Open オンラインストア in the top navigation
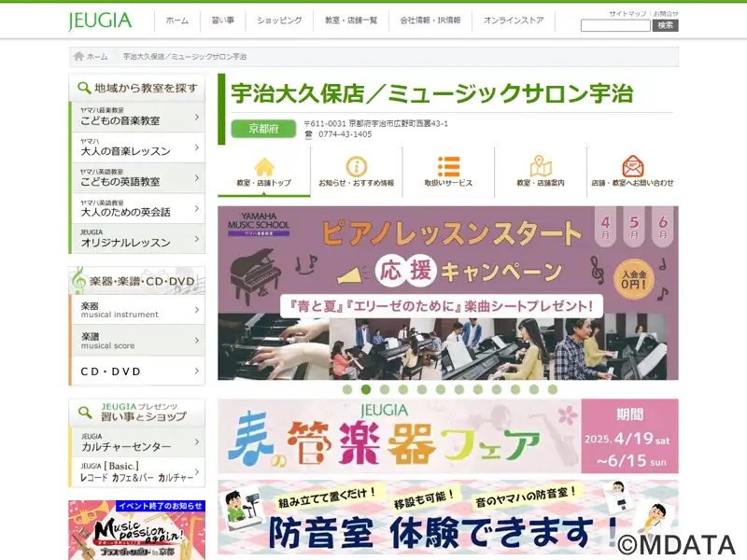 point(514,21)
